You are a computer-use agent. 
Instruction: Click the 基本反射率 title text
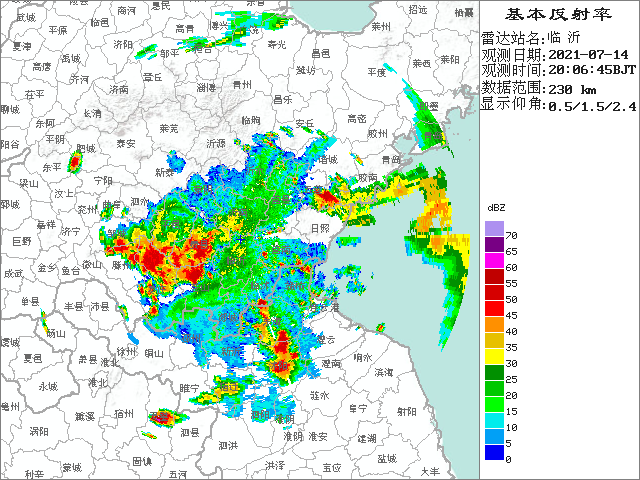pyautogui.click(x=559, y=14)
